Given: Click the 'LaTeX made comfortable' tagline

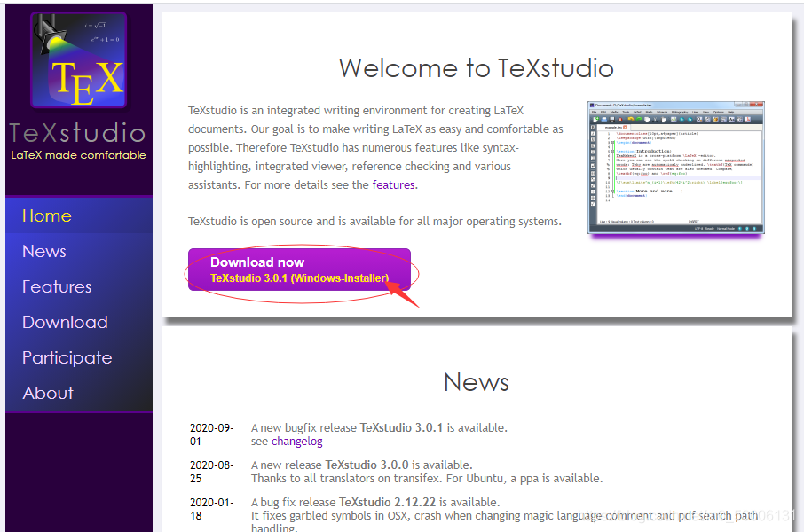Looking at the screenshot, I should coord(78,155).
